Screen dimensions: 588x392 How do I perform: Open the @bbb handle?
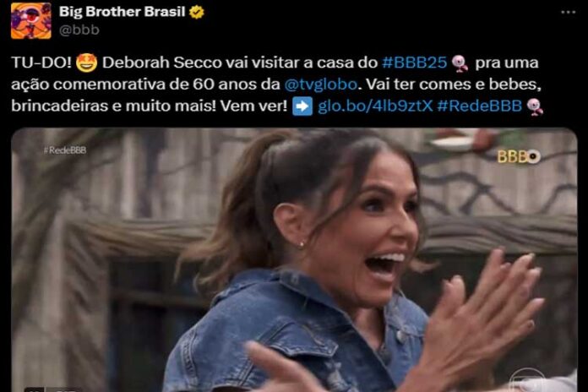(79, 30)
